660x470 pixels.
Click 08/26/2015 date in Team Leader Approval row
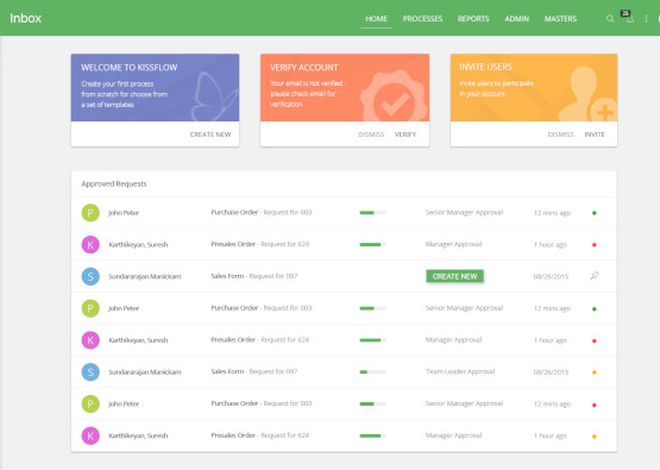pyautogui.click(x=551, y=372)
